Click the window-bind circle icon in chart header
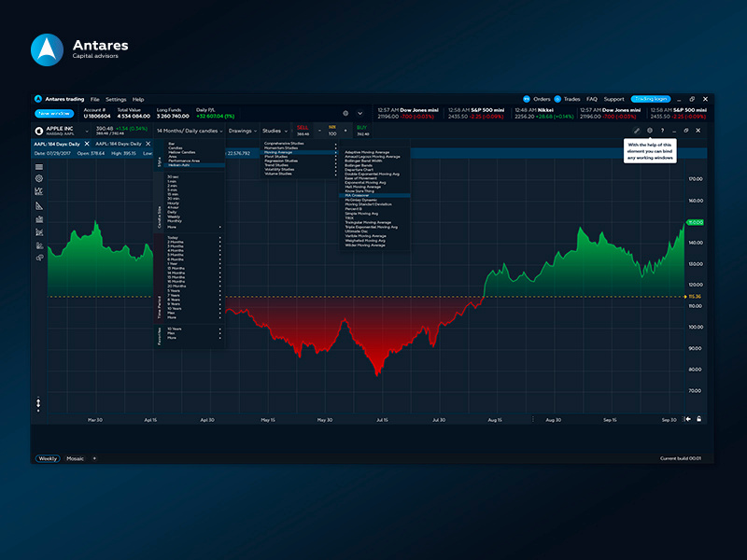Viewport: 747px width, 560px height. tap(650, 131)
